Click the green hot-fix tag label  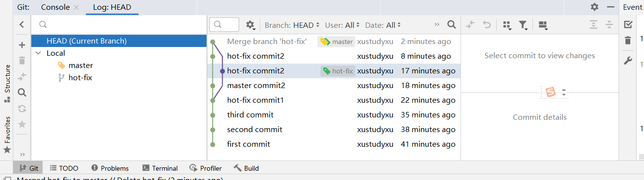338,71
